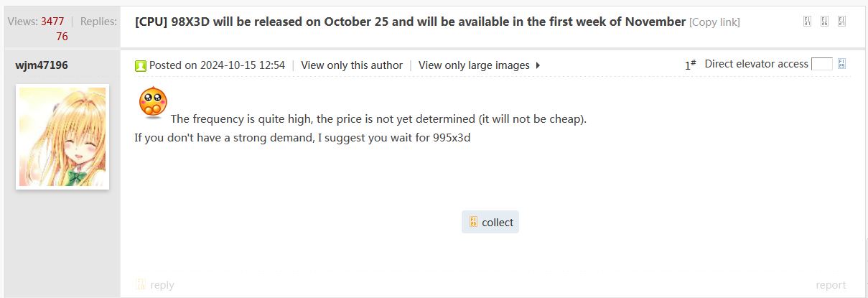Copy the thread link via [Copy link]
Image resolution: width=868 pixels, height=298 pixels.
pos(714,22)
